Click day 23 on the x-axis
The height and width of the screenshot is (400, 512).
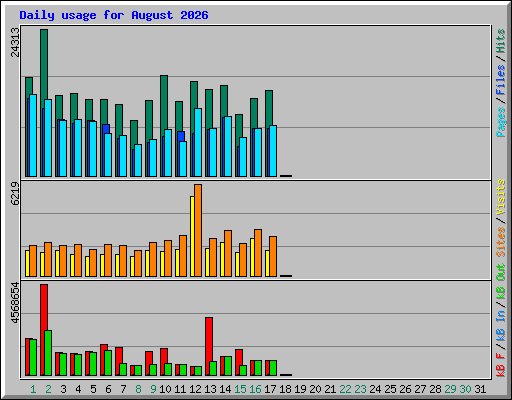tap(360, 389)
